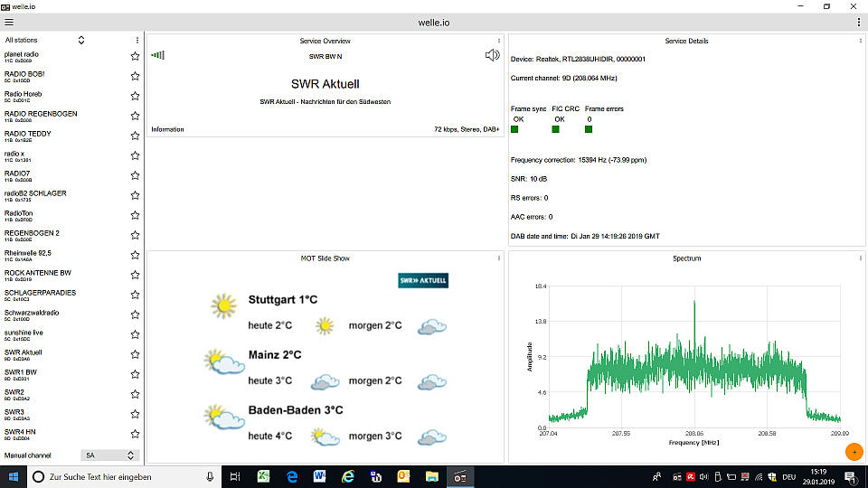Viewport: 868px width, 488px height.
Task: Favorite Radio Horeb station
Action: click(135, 96)
